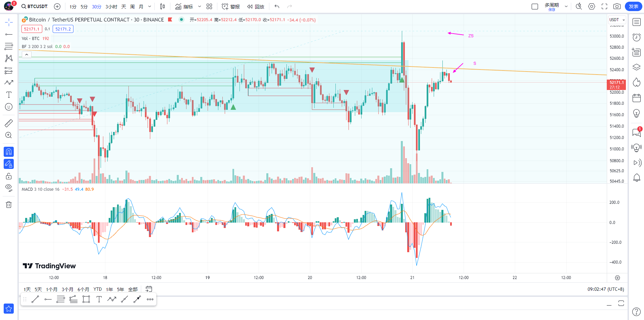Image resolution: width=644 pixels, height=320 pixels.
Task: Open the price scale settings gear
Action: [618, 278]
